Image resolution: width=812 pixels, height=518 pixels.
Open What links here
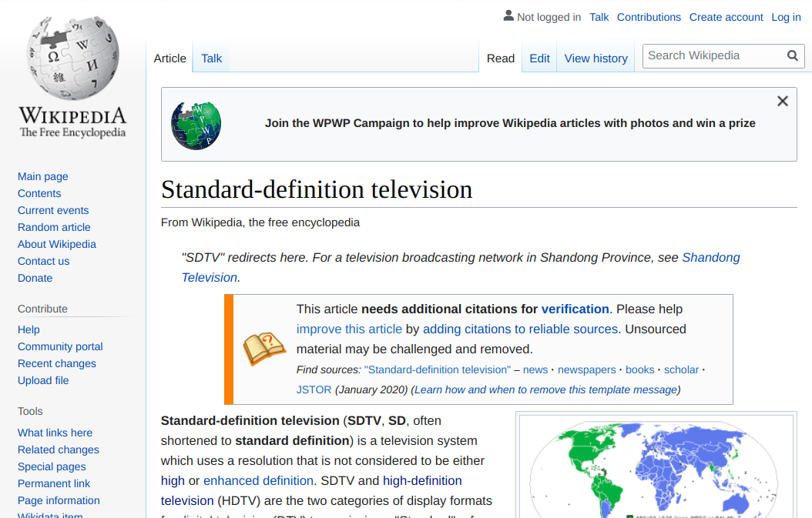pos(55,433)
